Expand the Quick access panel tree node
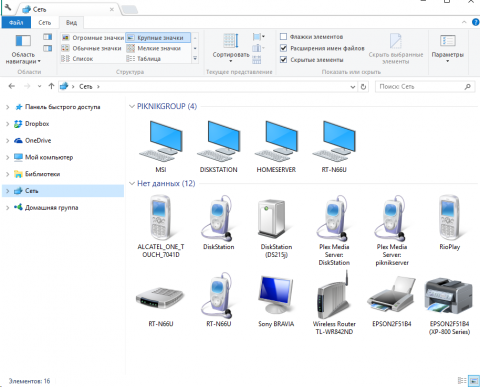The width and height of the screenshot is (480, 387). click(x=7, y=107)
